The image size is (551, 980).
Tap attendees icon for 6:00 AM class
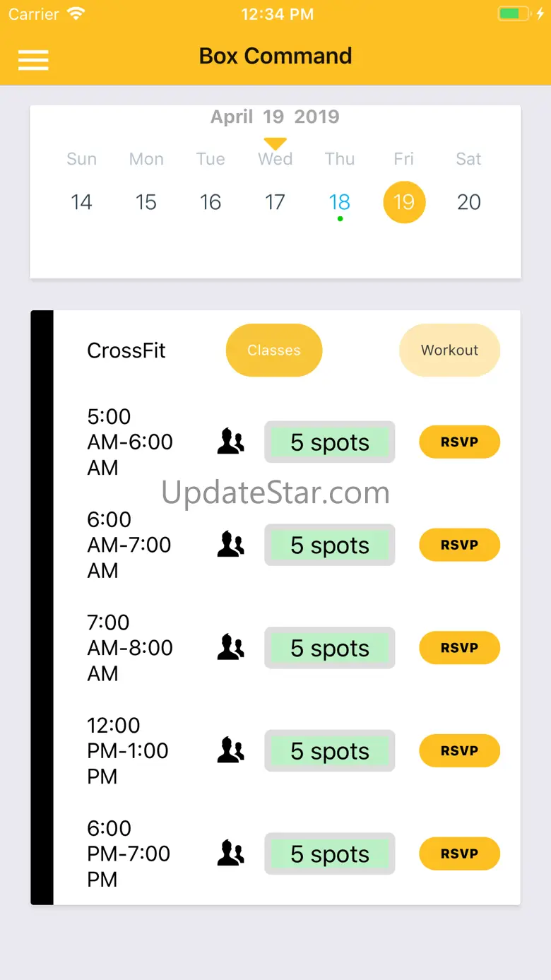tap(230, 545)
